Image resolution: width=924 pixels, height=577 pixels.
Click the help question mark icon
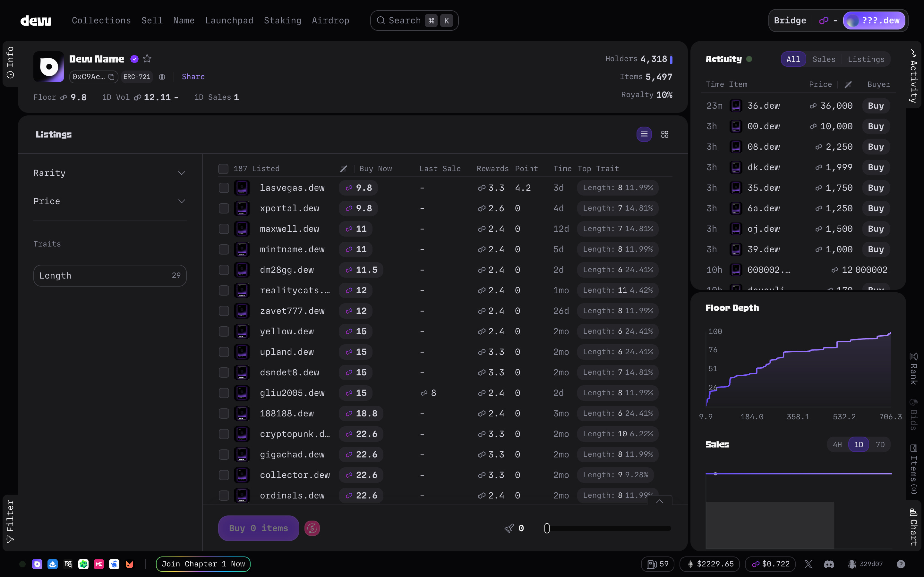pyautogui.click(x=900, y=564)
